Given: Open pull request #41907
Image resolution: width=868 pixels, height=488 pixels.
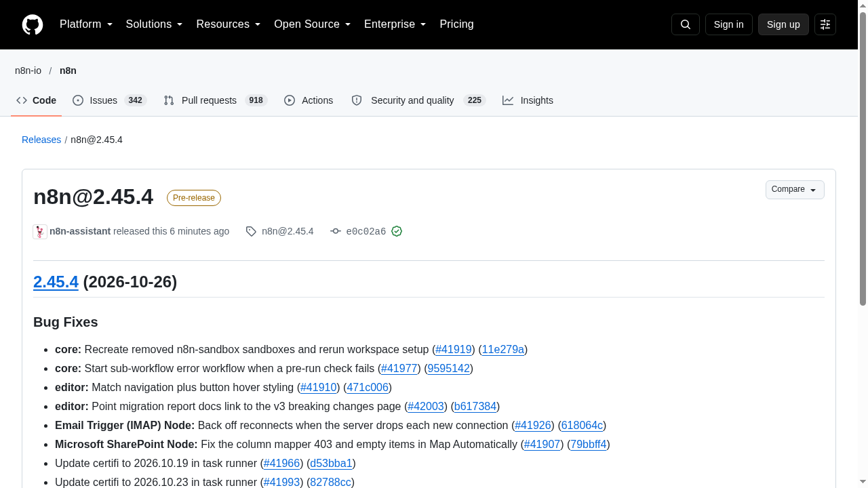Looking at the screenshot, I should pos(542,445).
